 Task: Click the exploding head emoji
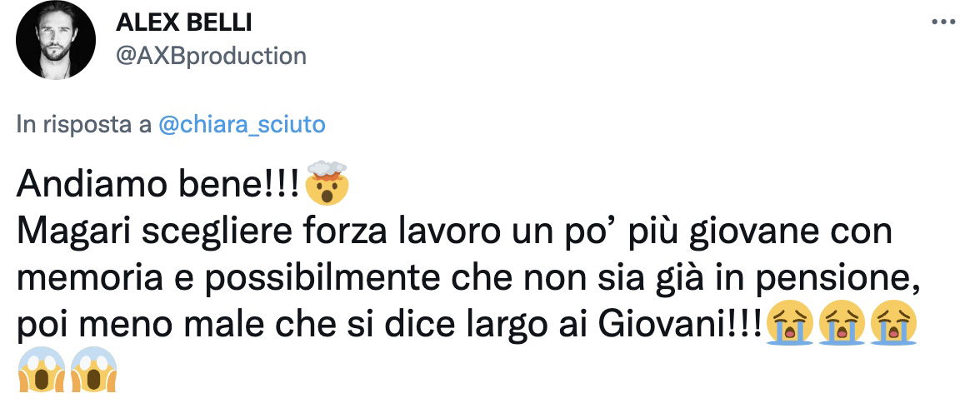point(326,183)
